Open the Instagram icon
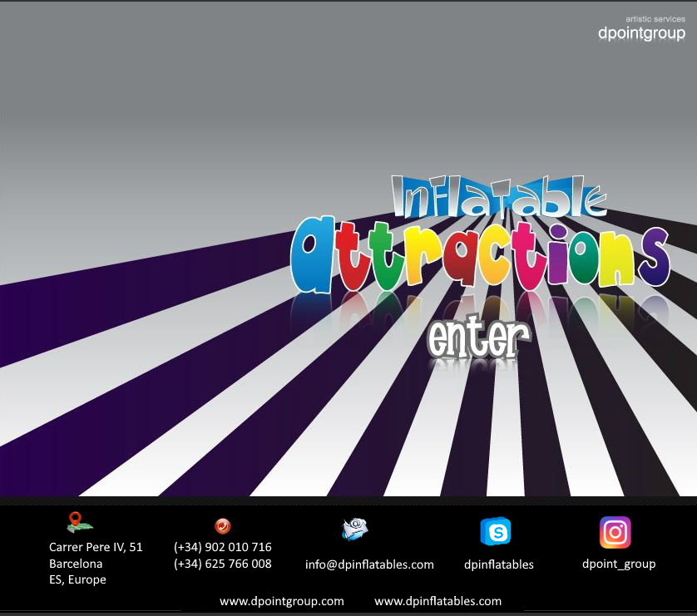This screenshot has width=697, height=616. [x=615, y=532]
